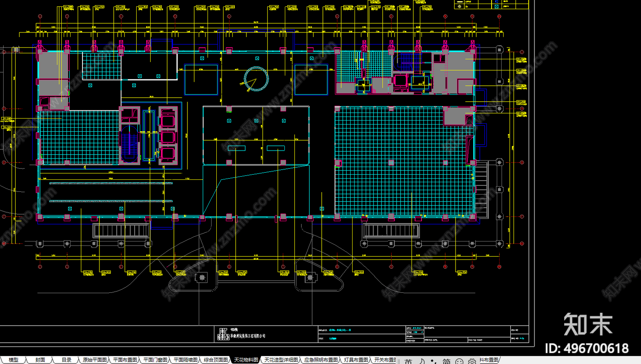Select the active 天花物料图 tab
Image resolution: width=641 pixels, height=364 pixels.
point(246,360)
